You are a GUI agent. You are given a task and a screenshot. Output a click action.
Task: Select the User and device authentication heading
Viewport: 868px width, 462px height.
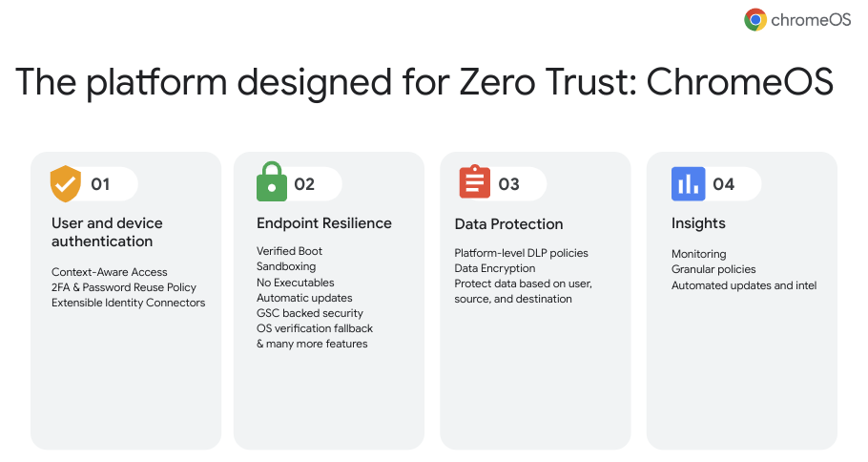(107, 232)
